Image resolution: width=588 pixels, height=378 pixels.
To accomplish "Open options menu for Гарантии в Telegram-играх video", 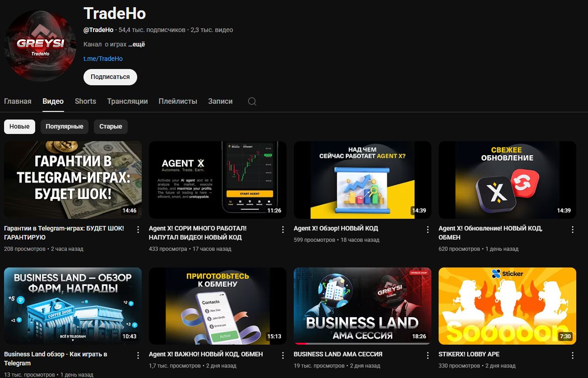I will (x=138, y=230).
